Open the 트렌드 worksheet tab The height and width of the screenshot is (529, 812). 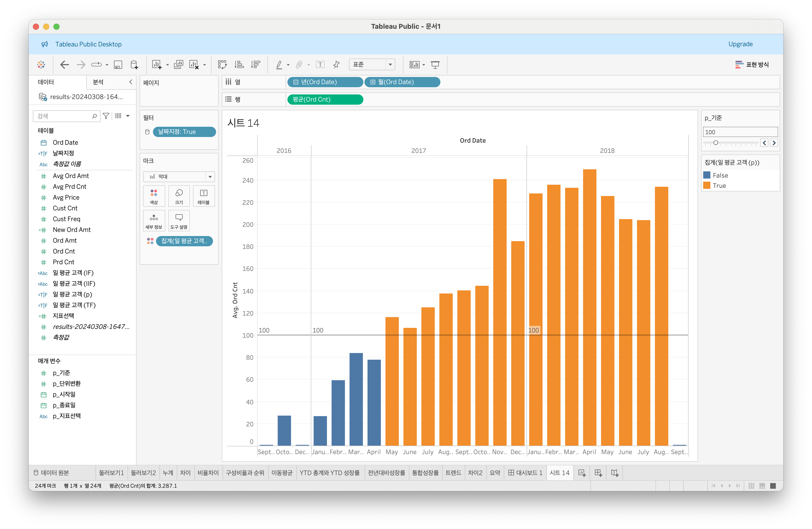(x=453, y=473)
